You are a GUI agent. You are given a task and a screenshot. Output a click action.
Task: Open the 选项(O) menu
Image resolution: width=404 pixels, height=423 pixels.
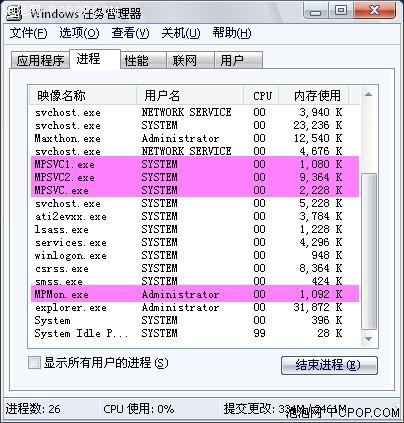pyautogui.click(x=79, y=33)
